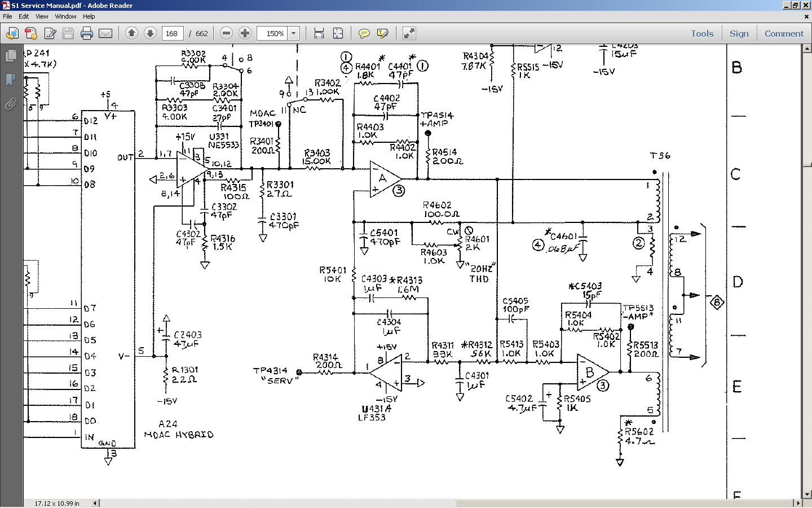Viewport: 812px width, 508px height.
Task: Minimize the Adobe Reader window
Action: (787, 5)
